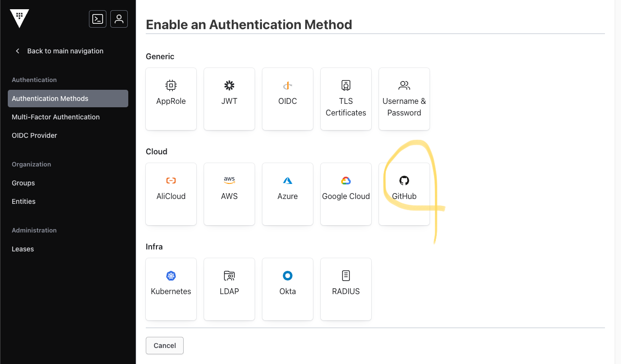Select the AppRole chip icon
The height and width of the screenshot is (364, 621).
171,85
